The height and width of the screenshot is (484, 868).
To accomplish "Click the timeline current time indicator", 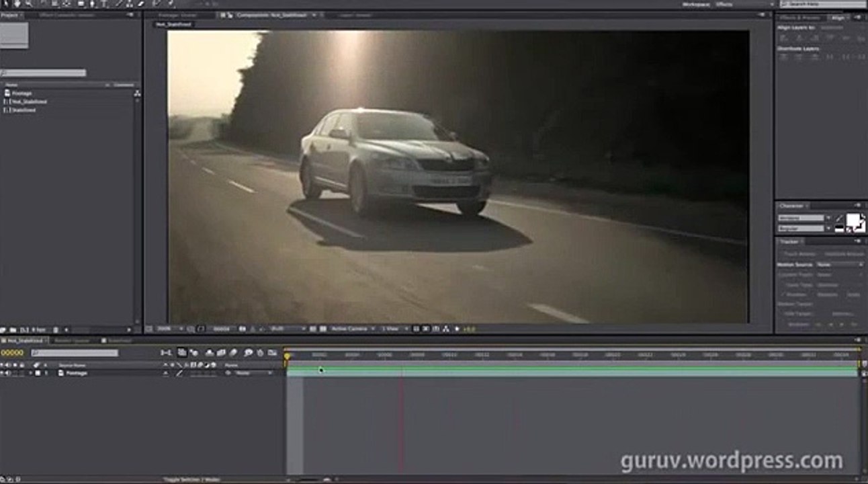I will (287, 356).
